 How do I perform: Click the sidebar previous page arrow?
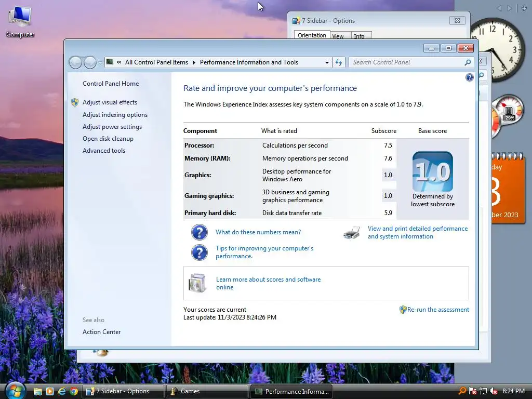(x=499, y=8)
